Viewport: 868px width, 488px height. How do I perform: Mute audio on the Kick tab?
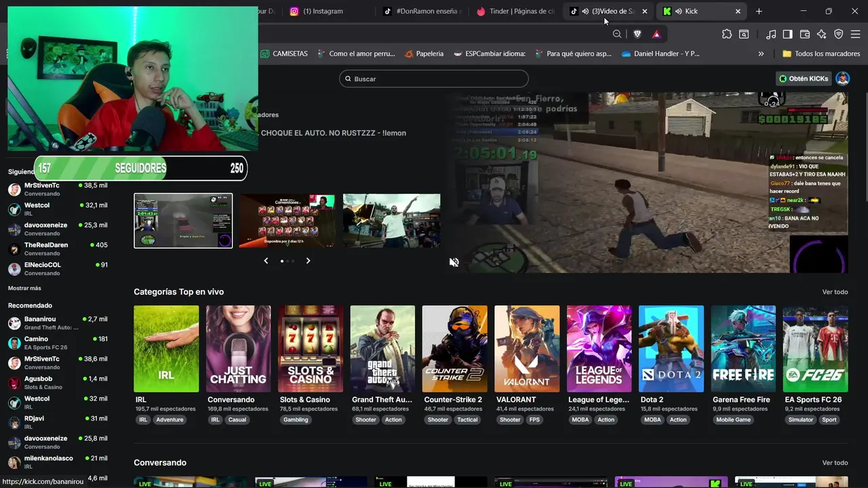[678, 11]
